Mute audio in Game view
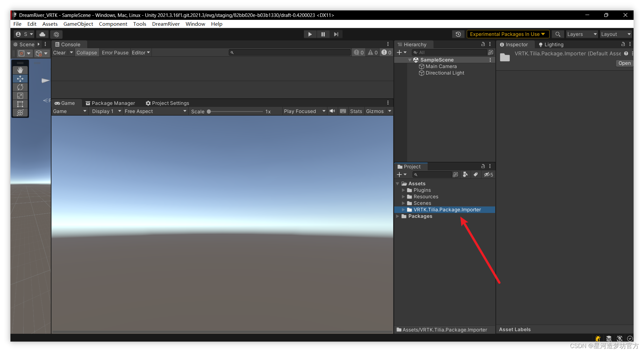Screen dimensions: 644x352 (332, 111)
